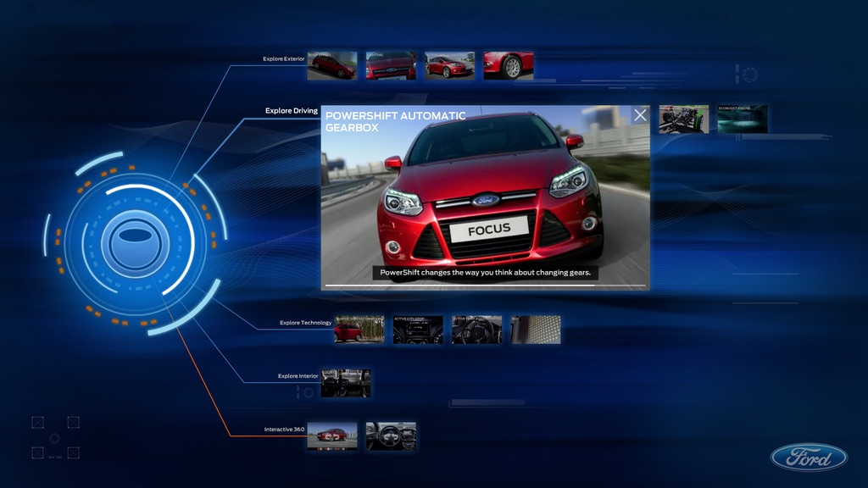Open the Active City Stop thumbnail
The image size is (868, 488).
418,330
